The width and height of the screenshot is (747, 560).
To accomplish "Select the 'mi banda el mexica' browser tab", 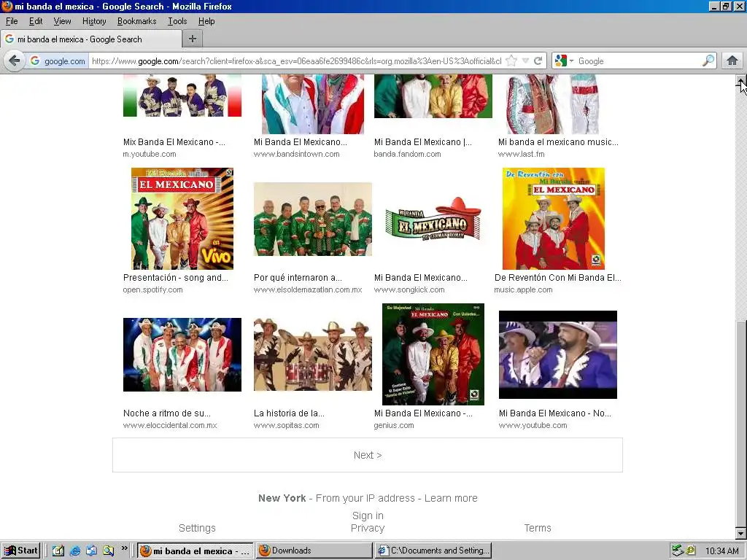I will pyautogui.click(x=91, y=39).
